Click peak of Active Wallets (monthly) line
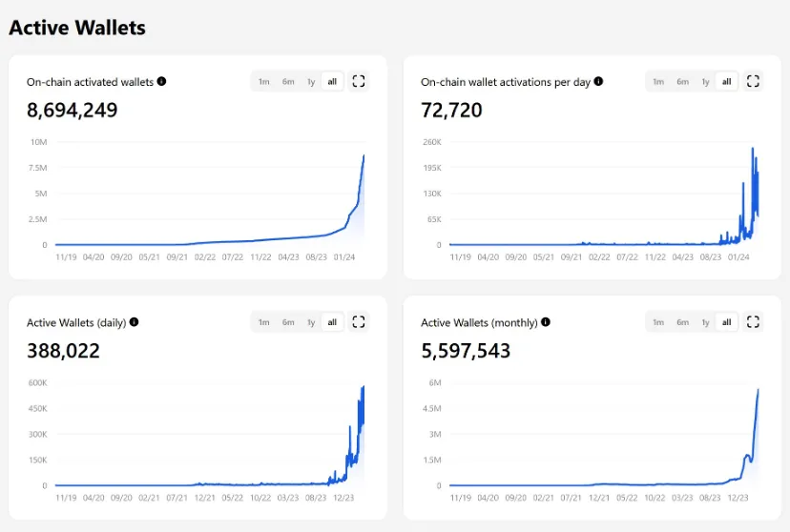 point(758,390)
